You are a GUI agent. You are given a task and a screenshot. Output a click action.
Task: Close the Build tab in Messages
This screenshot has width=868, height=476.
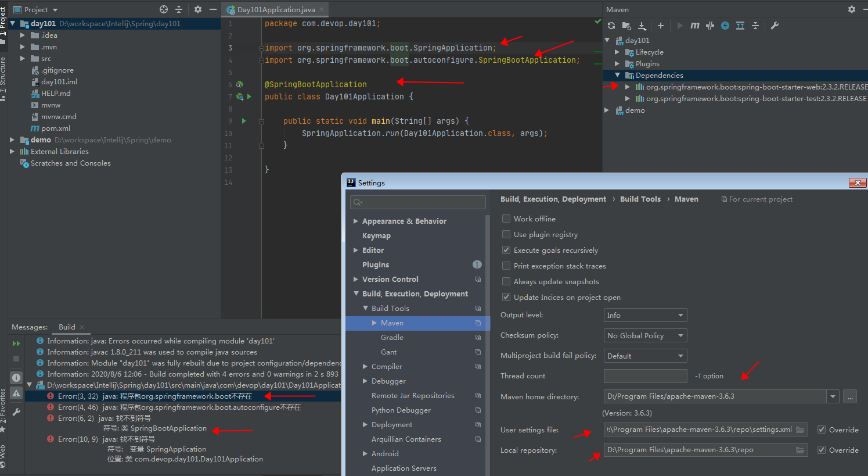(82, 327)
